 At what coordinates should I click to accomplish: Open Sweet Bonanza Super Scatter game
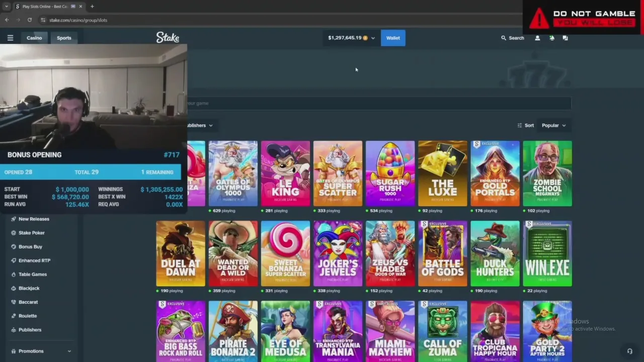click(285, 253)
